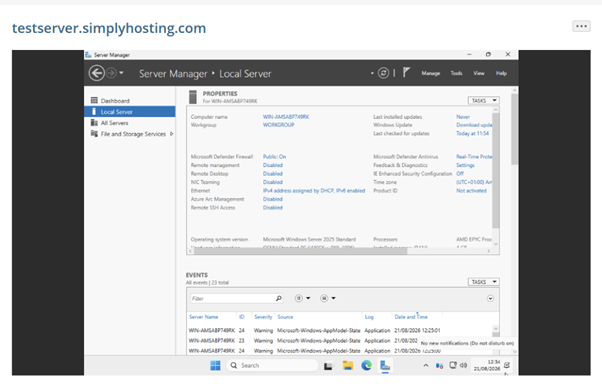Viewport: 602px width, 384px height.
Task: Click Disabled next to NIC Teaming
Action: tap(273, 182)
